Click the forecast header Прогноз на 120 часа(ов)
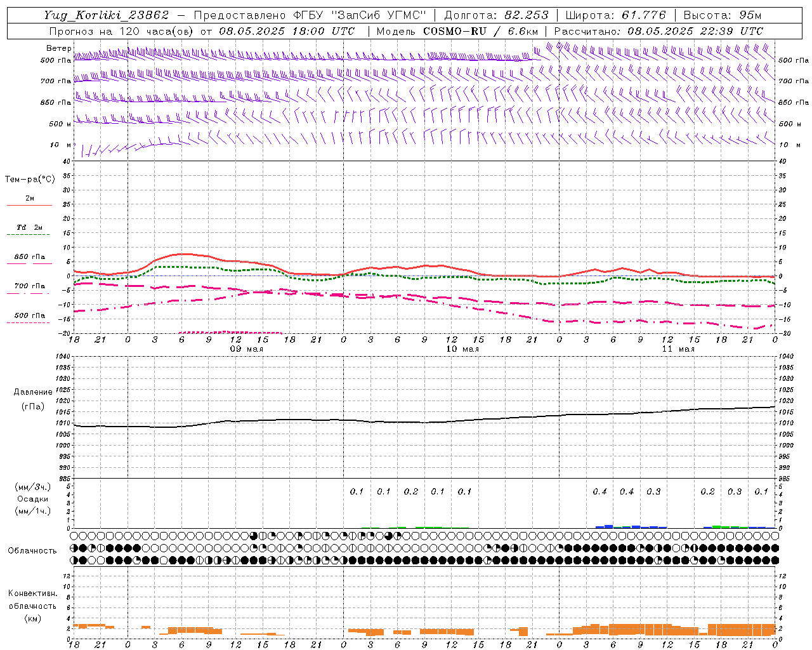 [x=122, y=31]
